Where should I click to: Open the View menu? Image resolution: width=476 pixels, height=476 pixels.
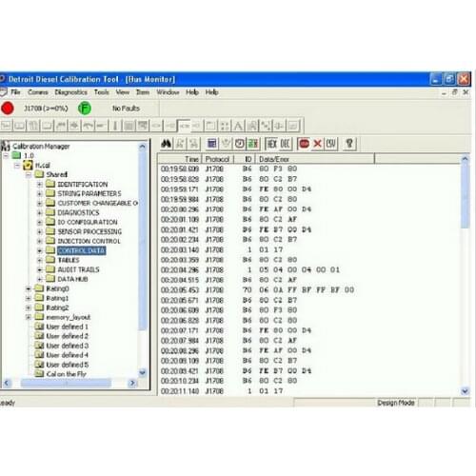click(x=123, y=92)
